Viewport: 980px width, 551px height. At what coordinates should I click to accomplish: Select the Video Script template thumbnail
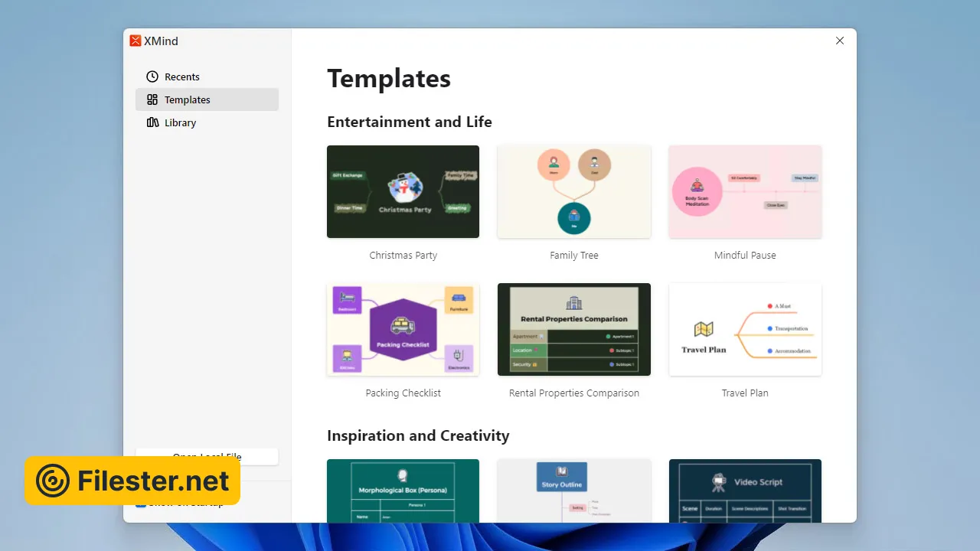(x=745, y=491)
